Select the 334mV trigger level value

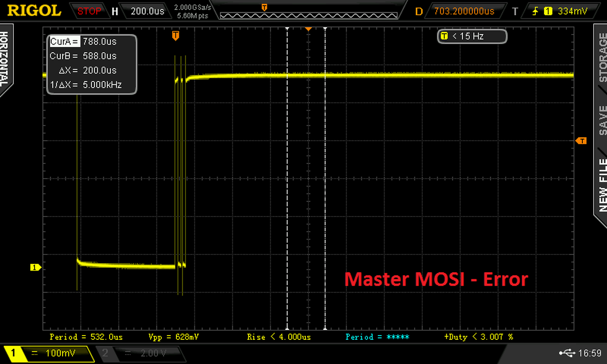[x=573, y=11]
